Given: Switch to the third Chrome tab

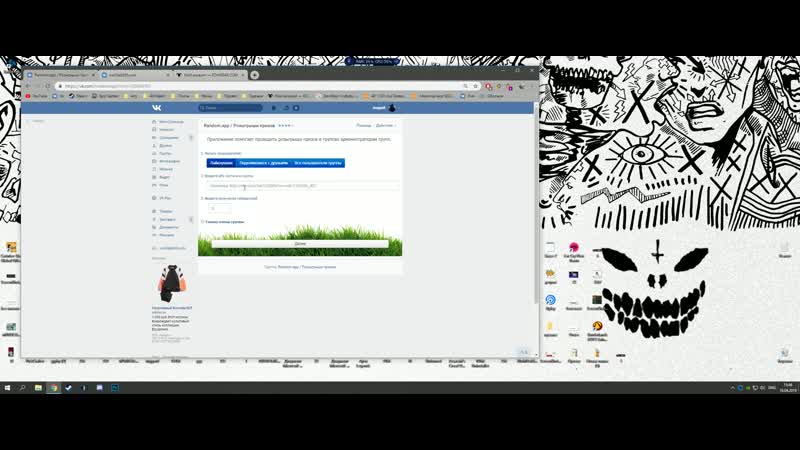Looking at the screenshot, I should pyautogui.click(x=210, y=75).
